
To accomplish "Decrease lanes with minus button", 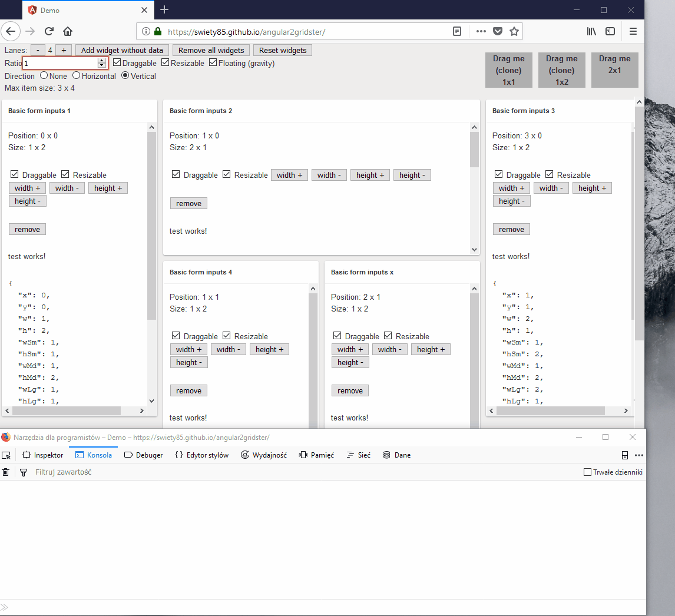I will pyautogui.click(x=38, y=51).
